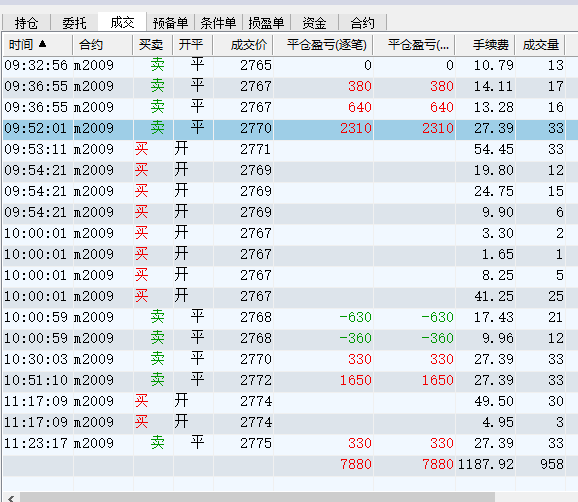Click the fee 41.25
This screenshot has height=502, width=578.
(x=494, y=297)
